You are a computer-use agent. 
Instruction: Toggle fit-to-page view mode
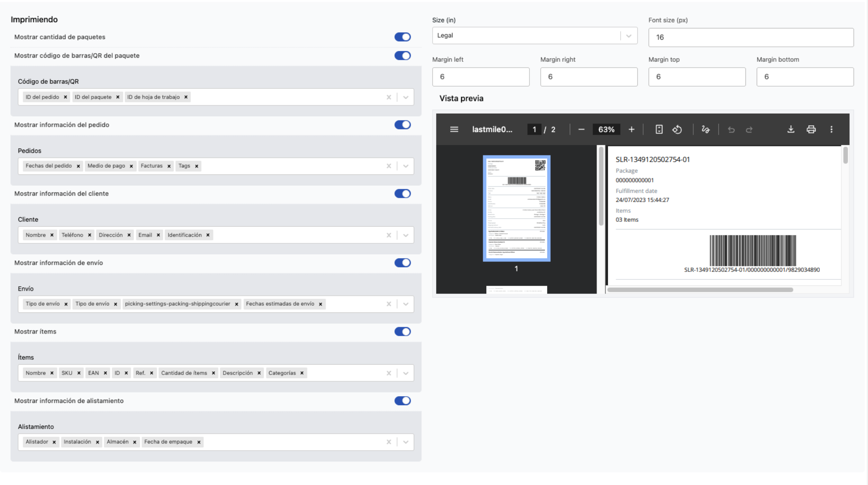(x=659, y=129)
